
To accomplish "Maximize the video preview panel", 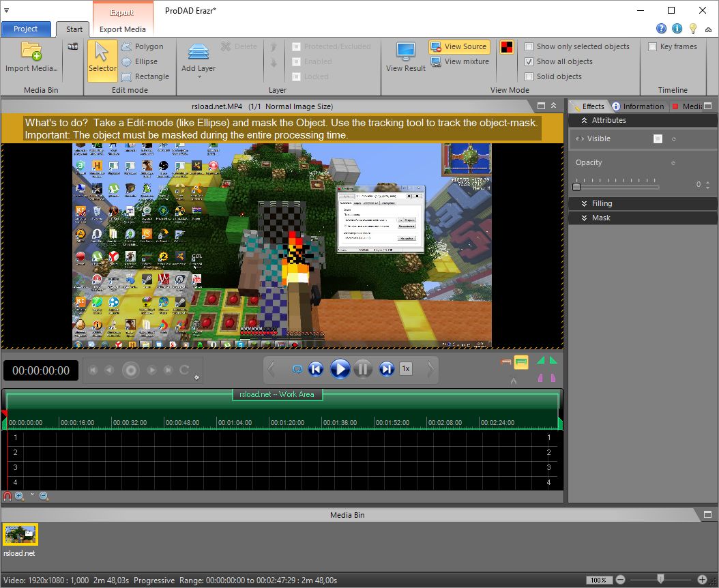I will 541,106.
